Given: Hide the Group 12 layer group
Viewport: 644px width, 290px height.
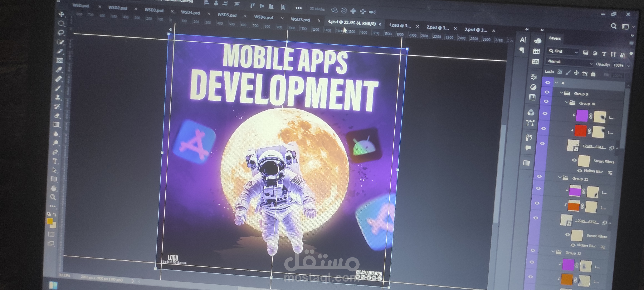Looking at the screenshot, I should pos(533,250).
